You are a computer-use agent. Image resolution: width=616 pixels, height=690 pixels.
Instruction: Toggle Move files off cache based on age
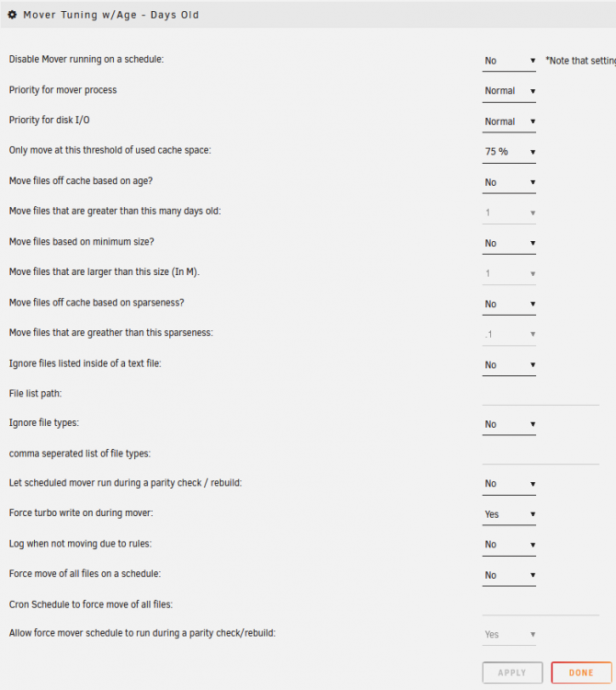[x=508, y=183]
